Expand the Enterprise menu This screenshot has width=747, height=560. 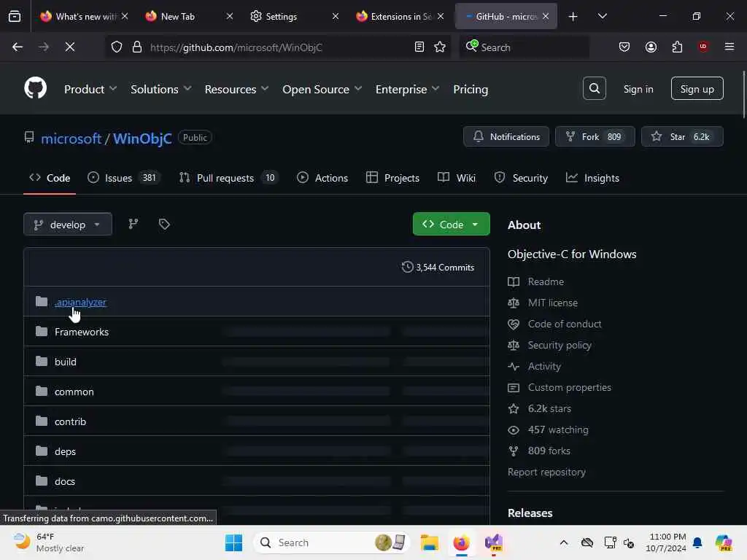pyautogui.click(x=407, y=89)
